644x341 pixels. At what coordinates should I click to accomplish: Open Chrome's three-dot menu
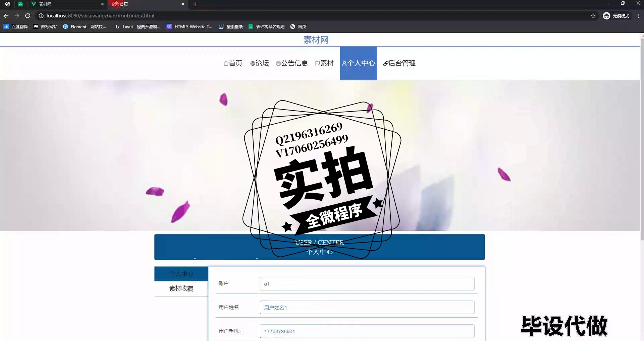tap(639, 16)
